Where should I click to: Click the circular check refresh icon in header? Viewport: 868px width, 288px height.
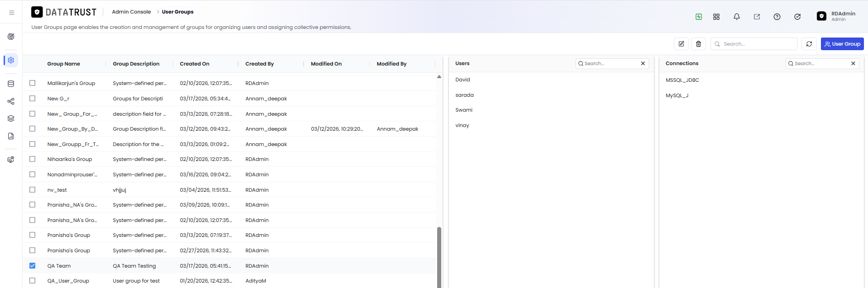point(797,17)
